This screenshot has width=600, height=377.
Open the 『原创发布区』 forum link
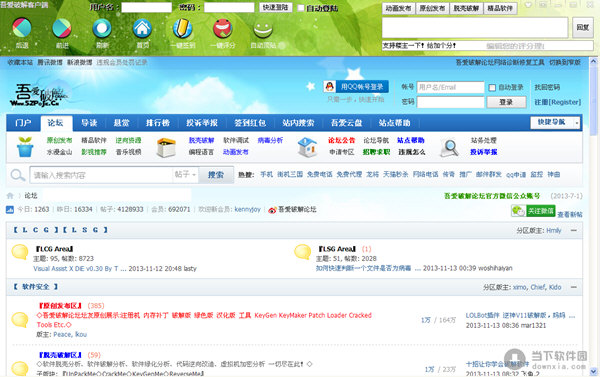(60, 305)
